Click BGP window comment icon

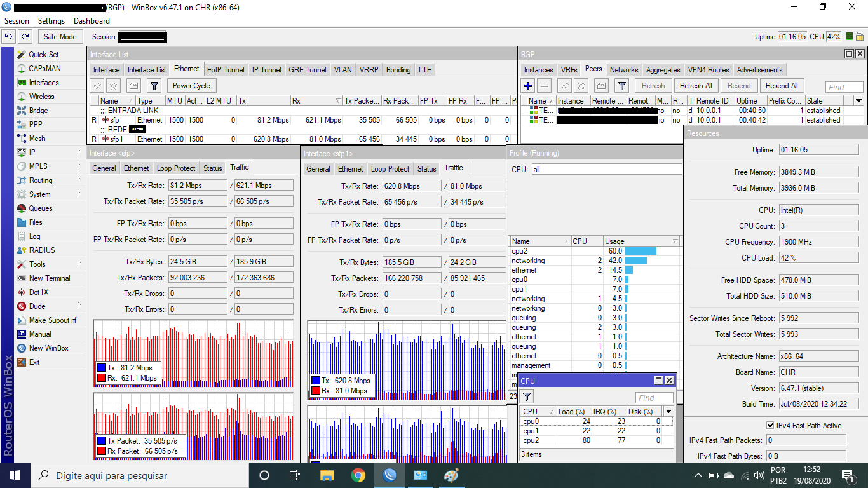(602, 86)
